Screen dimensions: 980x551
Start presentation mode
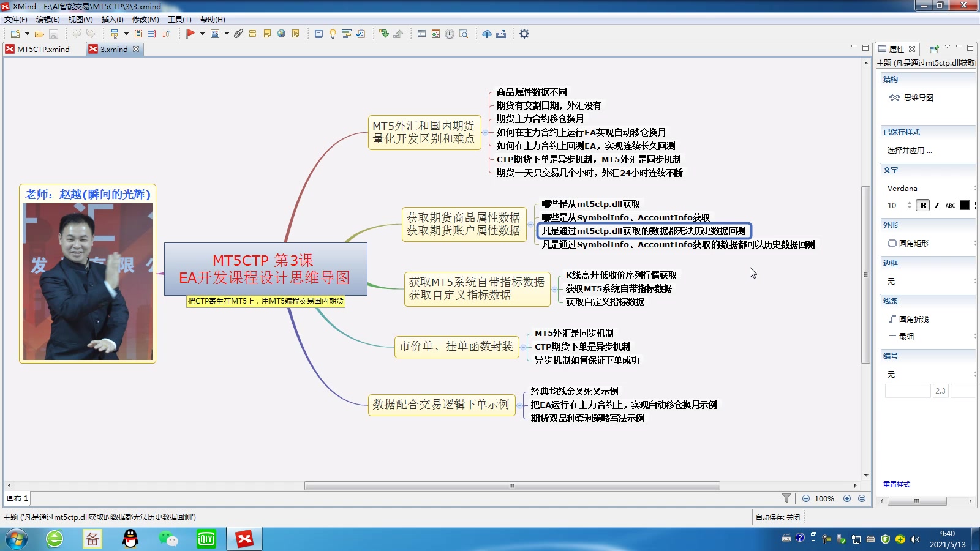(318, 34)
